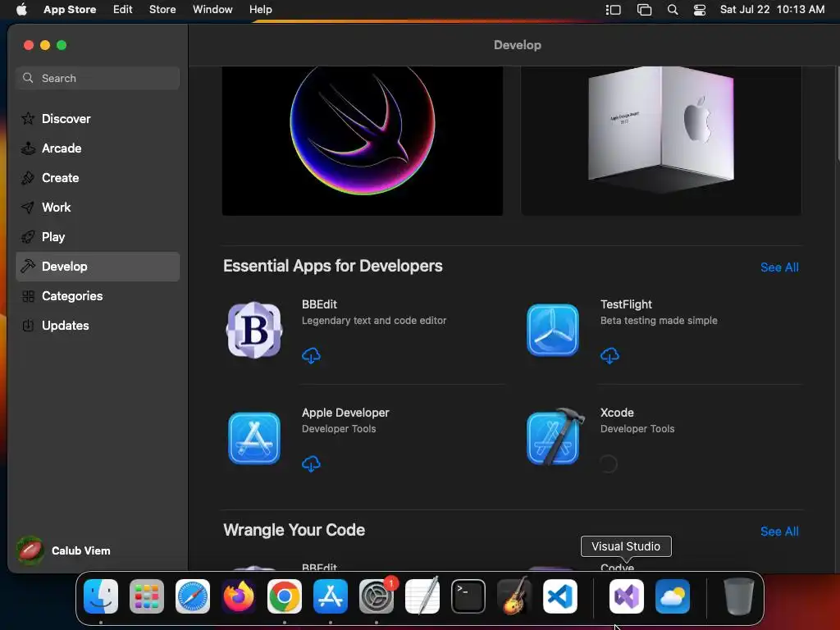This screenshot has width=840, height=630.
Task: Open the App Store menu
Action: pos(70,10)
